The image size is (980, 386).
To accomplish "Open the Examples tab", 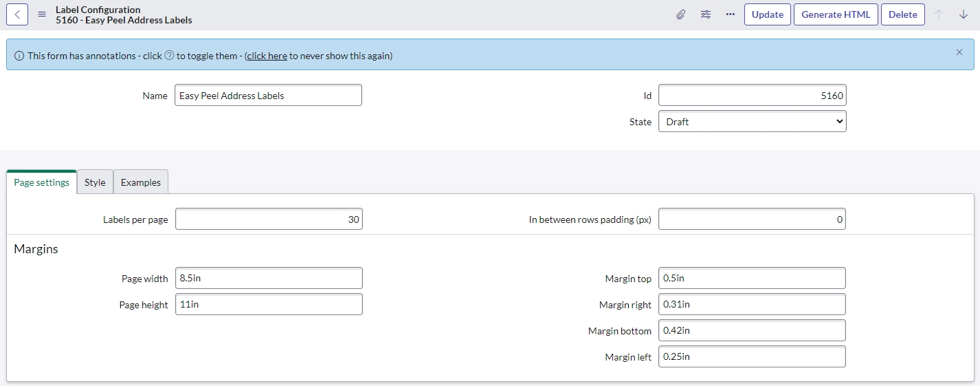I will (x=140, y=182).
